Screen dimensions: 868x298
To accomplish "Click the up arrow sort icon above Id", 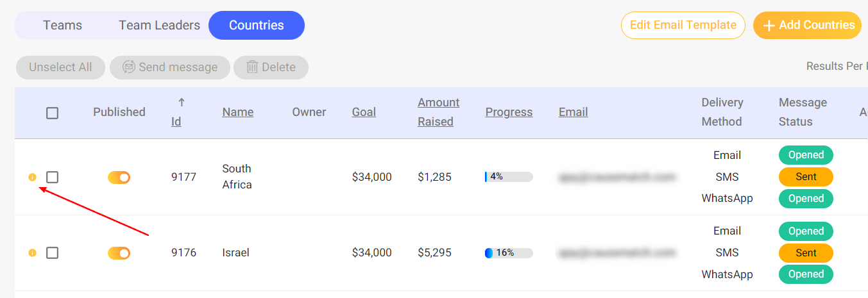I will 181,103.
